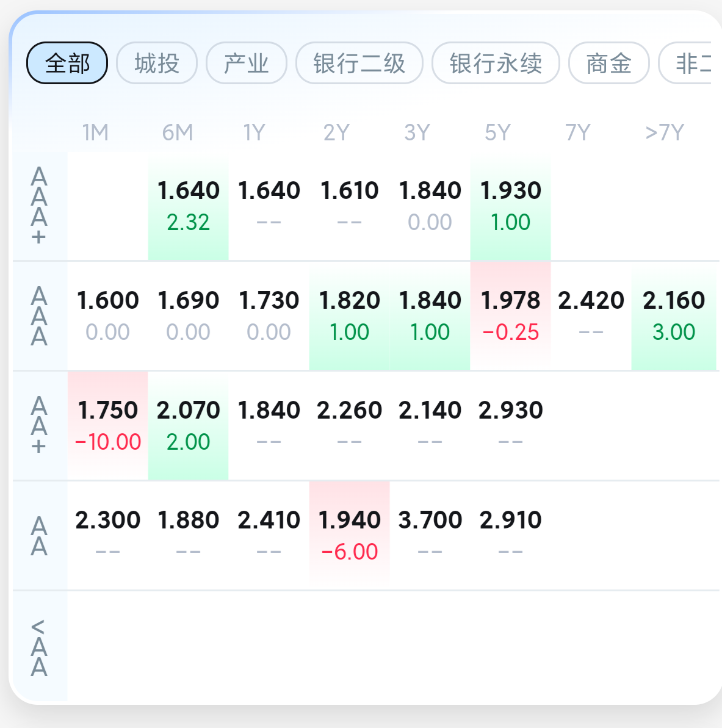The image size is (722, 728).
Task: Select the 商金 tab
Action: (608, 63)
